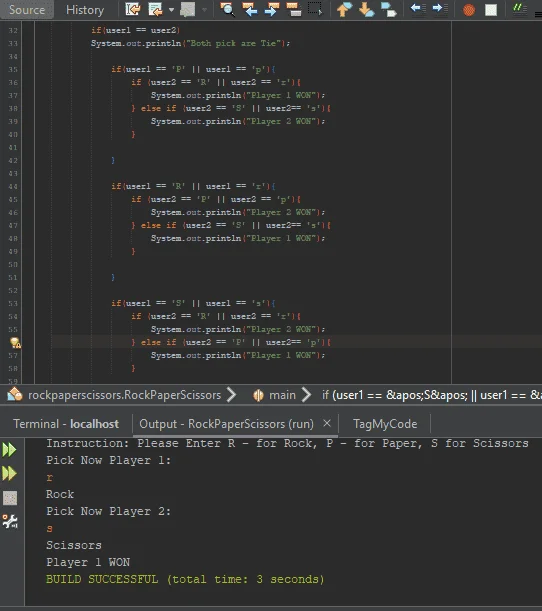Image resolution: width=542 pixels, height=611 pixels.
Task: Click the Comment lines icon
Action: click(x=520, y=9)
